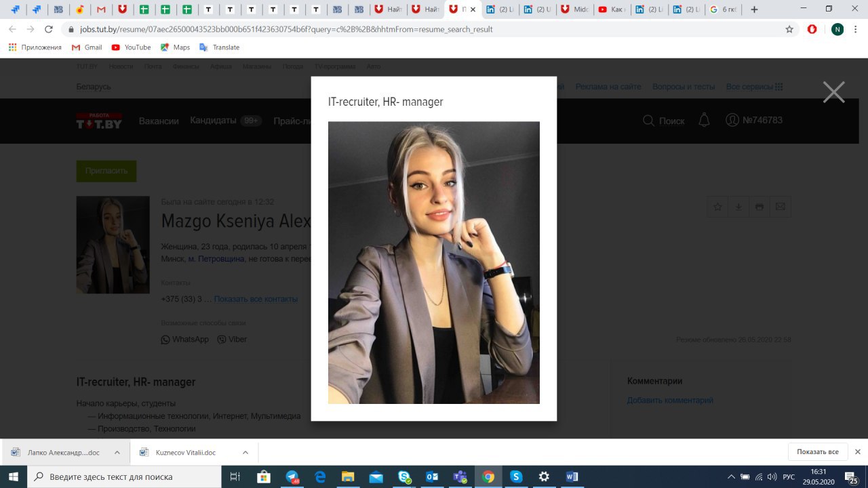Open Telegram from the taskbar
Viewport: 868px width, 488px height.
click(x=292, y=476)
